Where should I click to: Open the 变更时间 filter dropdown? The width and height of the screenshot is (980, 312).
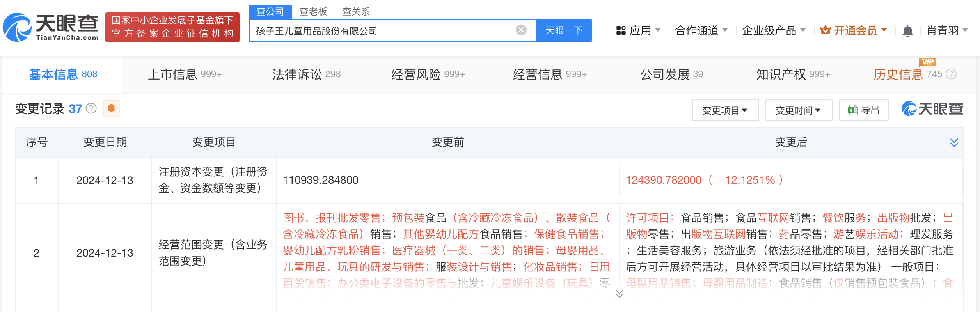[x=799, y=110]
